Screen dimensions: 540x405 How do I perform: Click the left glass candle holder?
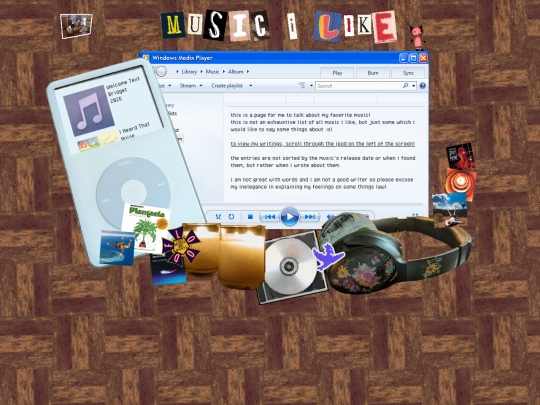(201, 249)
